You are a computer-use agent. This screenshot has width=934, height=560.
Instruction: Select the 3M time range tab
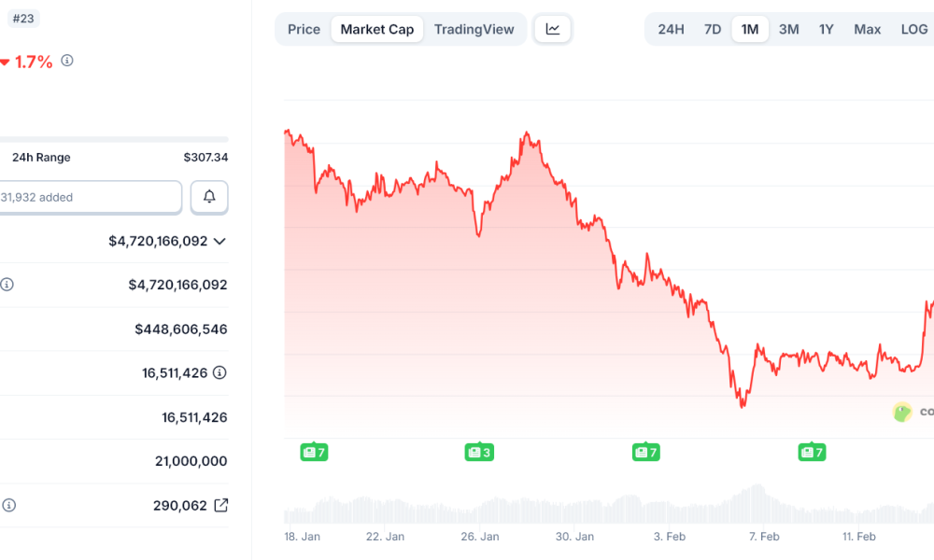(788, 29)
